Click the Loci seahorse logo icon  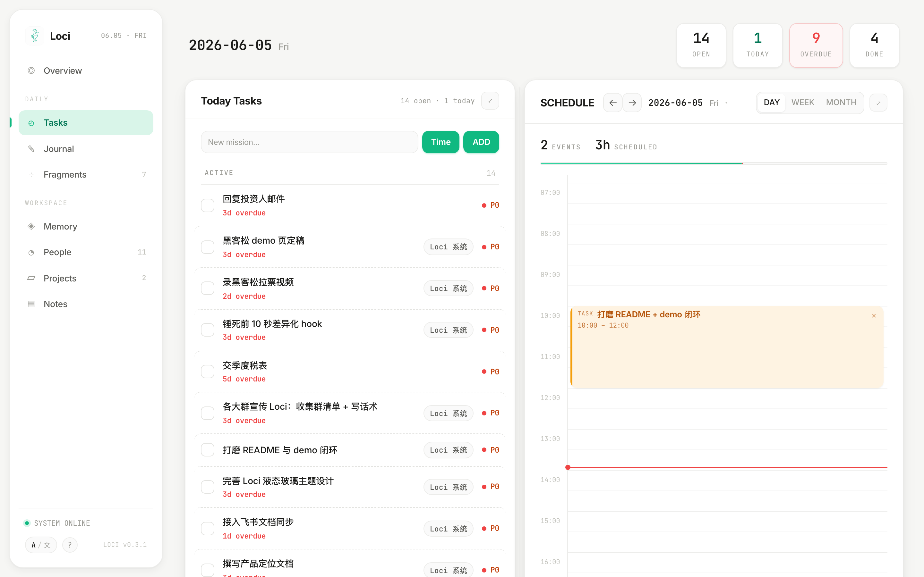click(35, 36)
